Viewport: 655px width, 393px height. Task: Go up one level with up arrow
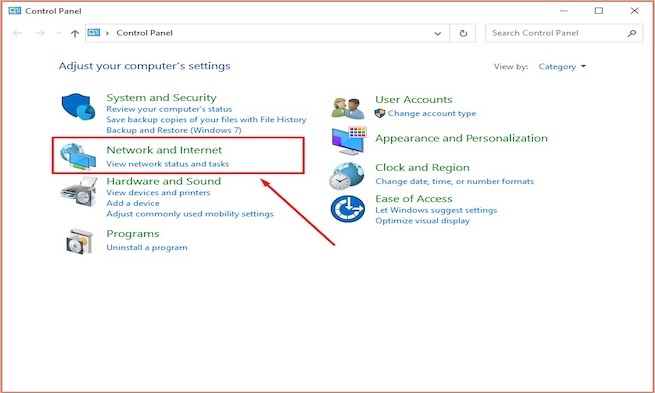[x=75, y=33]
